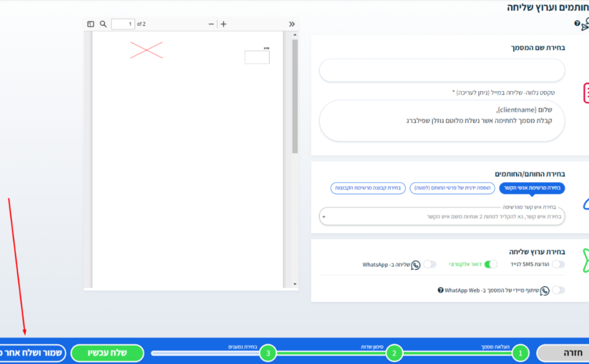Expand the contact selection dropdown arrow
This screenshot has height=364, width=589.
coord(323,217)
